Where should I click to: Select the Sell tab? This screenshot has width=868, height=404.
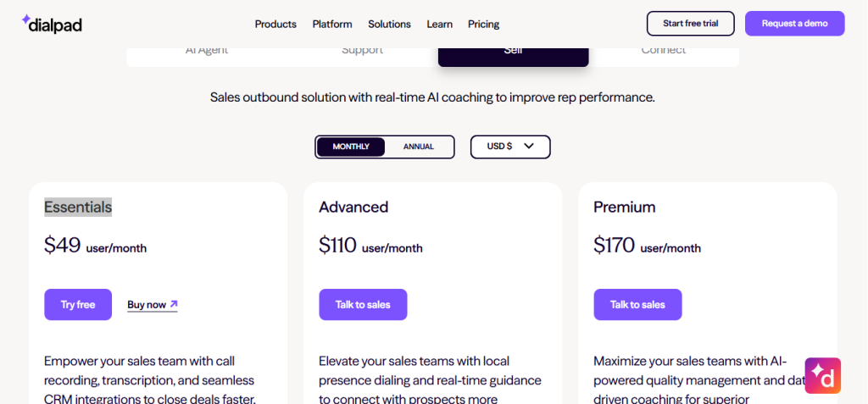point(513,53)
